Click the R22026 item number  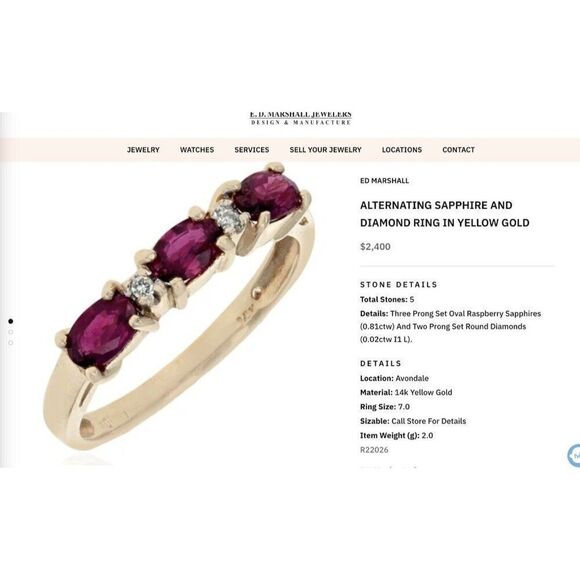tap(374, 450)
